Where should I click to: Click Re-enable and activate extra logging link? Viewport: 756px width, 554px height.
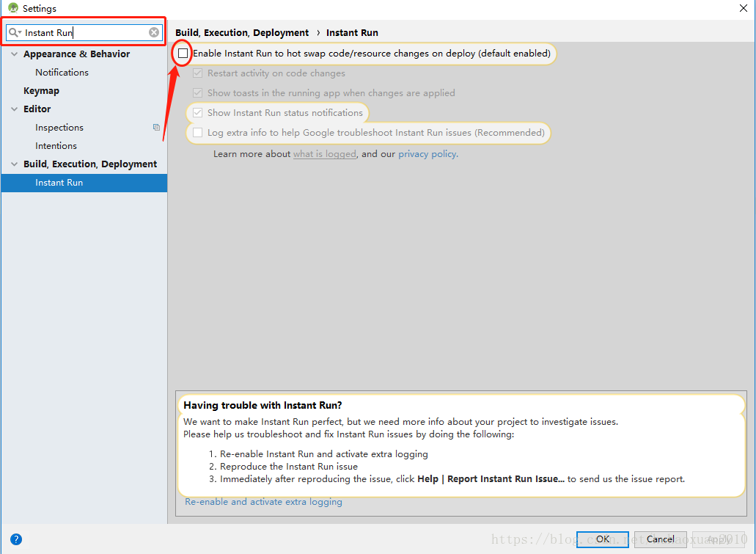click(264, 502)
